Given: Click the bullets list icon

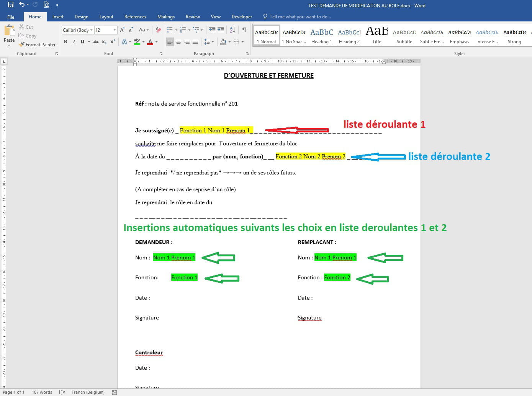Looking at the screenshot, I should 170,30.
